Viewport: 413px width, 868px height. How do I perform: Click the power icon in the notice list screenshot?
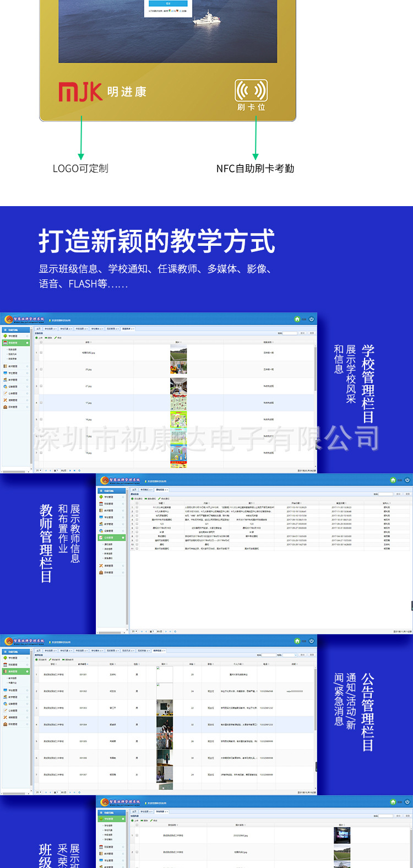tap(407, 480)
